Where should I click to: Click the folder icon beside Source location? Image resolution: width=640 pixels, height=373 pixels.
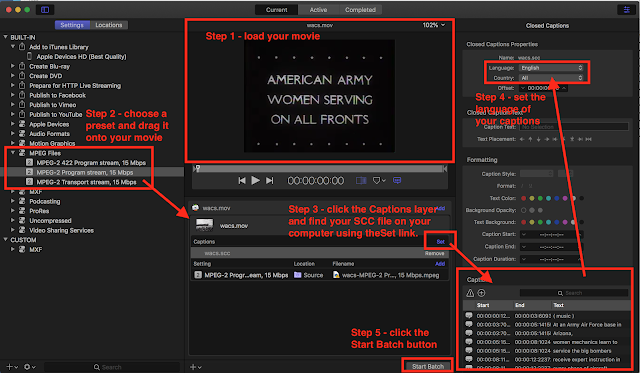click(x=298, y=275)
